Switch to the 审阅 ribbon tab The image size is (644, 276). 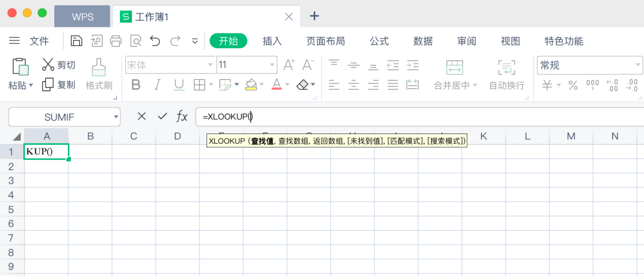[x=466, y=41]
